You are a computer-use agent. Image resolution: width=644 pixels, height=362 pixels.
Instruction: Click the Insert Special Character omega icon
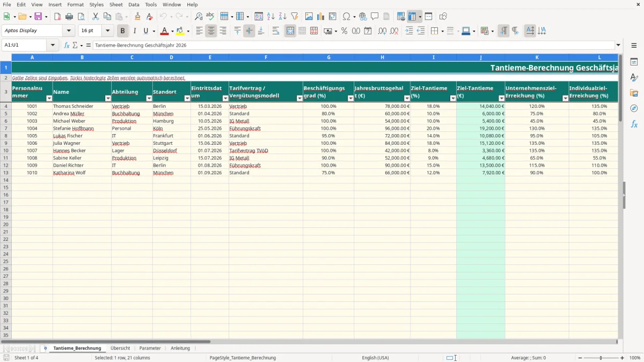[346, 17]
